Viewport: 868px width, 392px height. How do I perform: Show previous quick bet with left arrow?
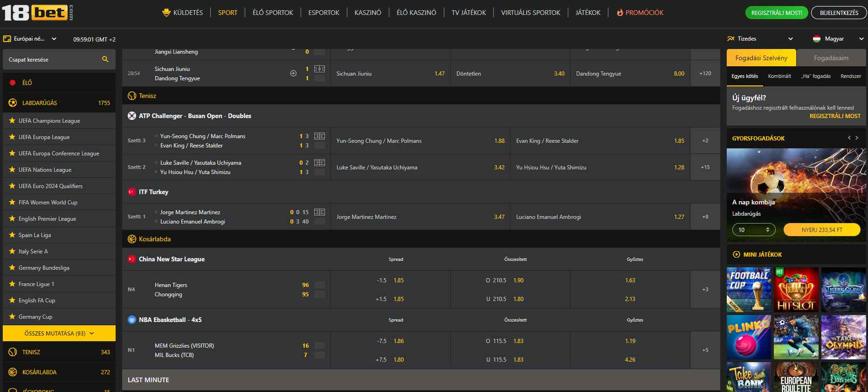[x=849, y=138]
